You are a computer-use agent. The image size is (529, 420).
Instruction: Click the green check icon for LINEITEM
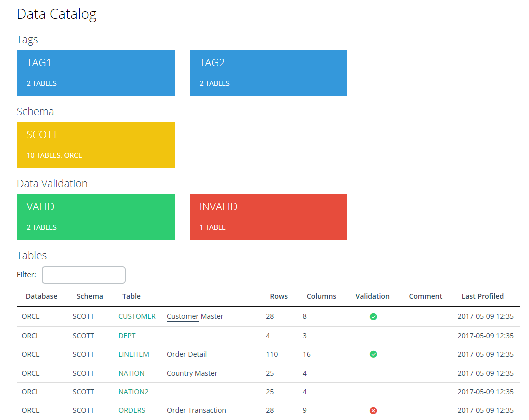pyautogui.click(x=373, y=354)
